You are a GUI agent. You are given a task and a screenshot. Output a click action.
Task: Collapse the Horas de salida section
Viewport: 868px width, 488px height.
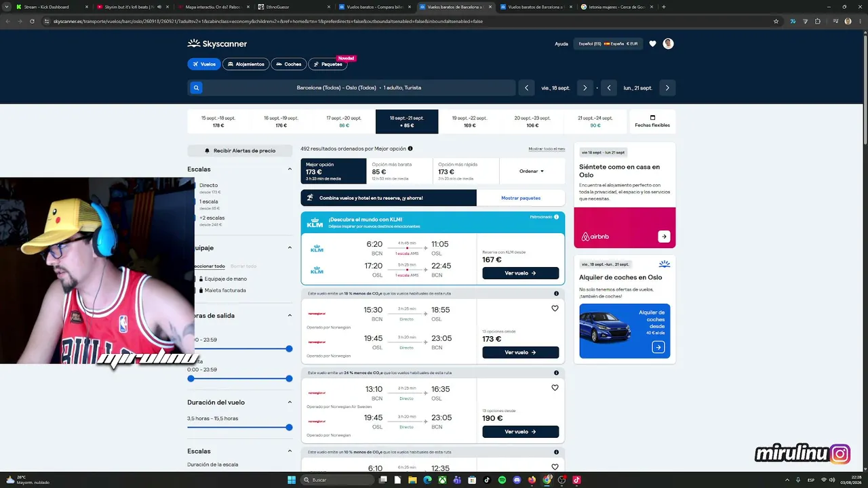(290, 316)
